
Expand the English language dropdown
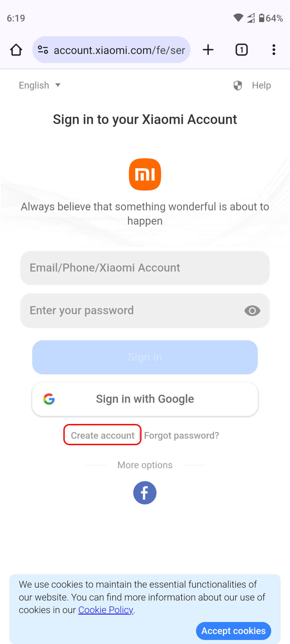tap(40, 85)
